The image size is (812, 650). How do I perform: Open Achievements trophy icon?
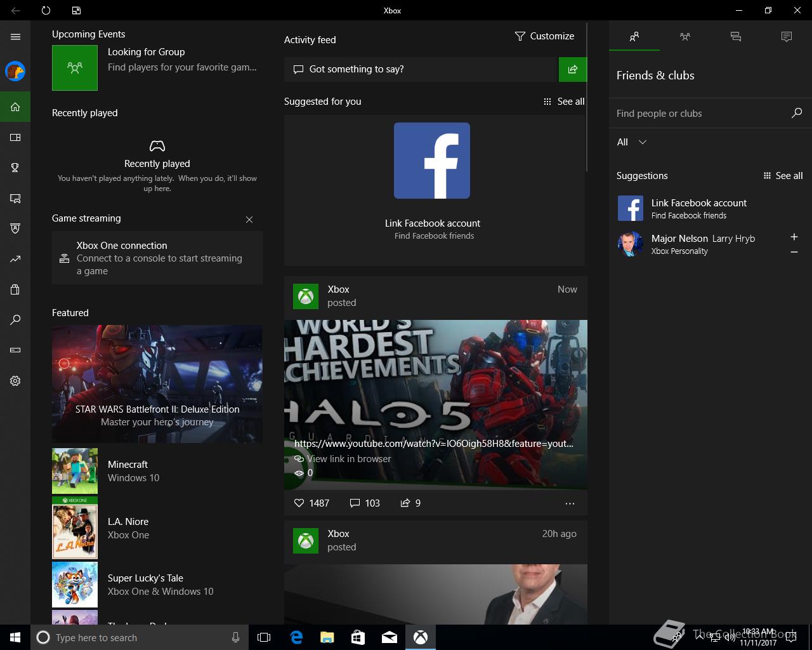coord(15,168)
